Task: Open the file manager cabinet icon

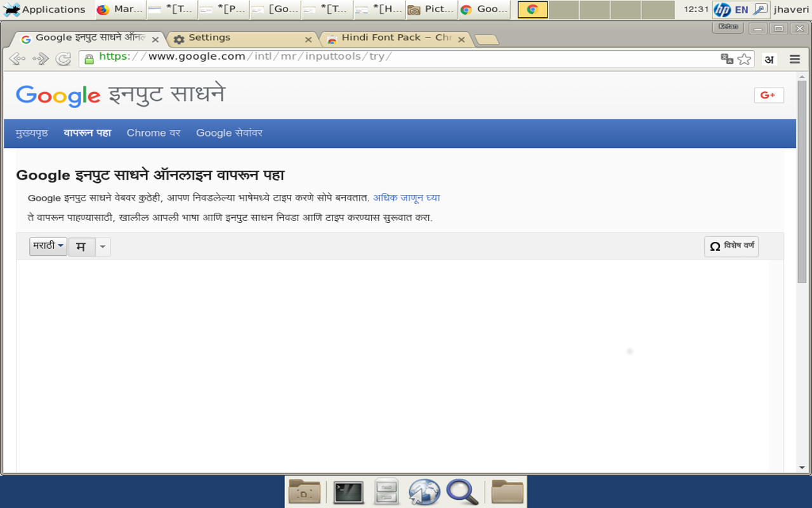Action: 386,492
